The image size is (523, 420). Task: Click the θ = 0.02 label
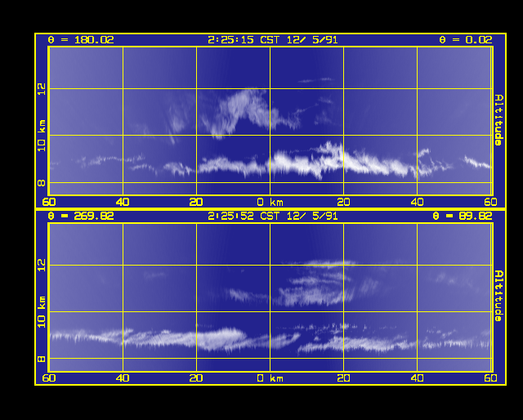pos(466,40)
